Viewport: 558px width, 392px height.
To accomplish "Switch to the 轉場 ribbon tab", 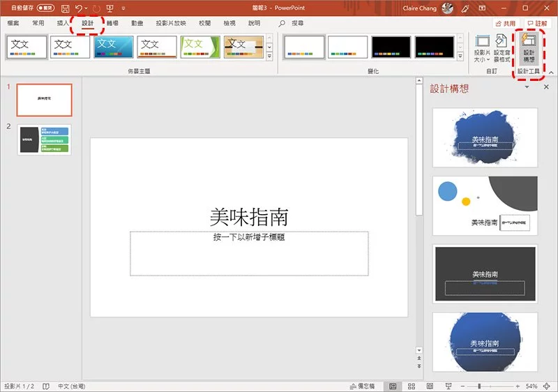I will (x=112, y=23).
